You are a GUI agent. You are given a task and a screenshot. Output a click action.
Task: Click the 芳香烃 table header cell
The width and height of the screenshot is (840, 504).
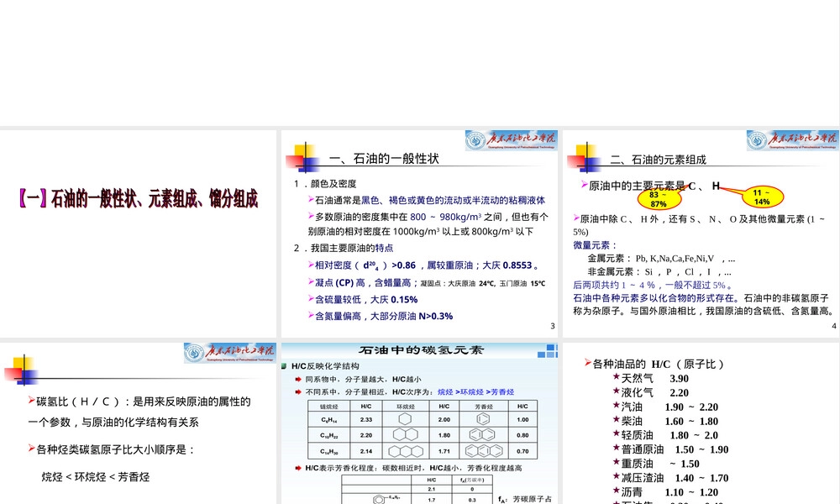point(484,407)
